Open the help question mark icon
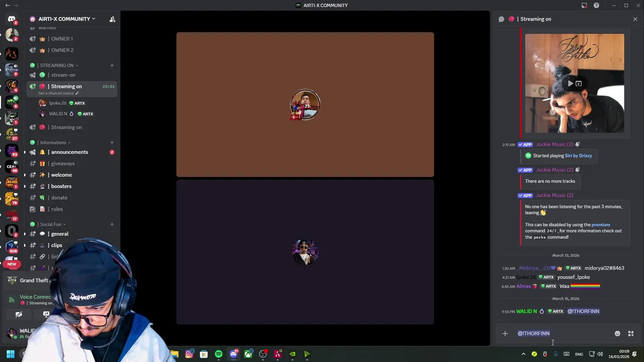This screenshot has width=644, height=362. tap(596, 6)
